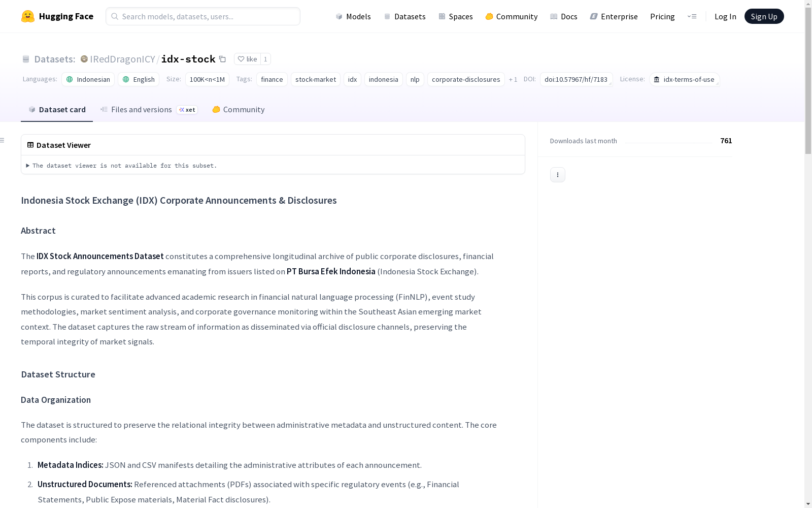This screenshot has height=508, width=812.
Task: Click the scrollbar down arrow
Action: pos(808,504)
